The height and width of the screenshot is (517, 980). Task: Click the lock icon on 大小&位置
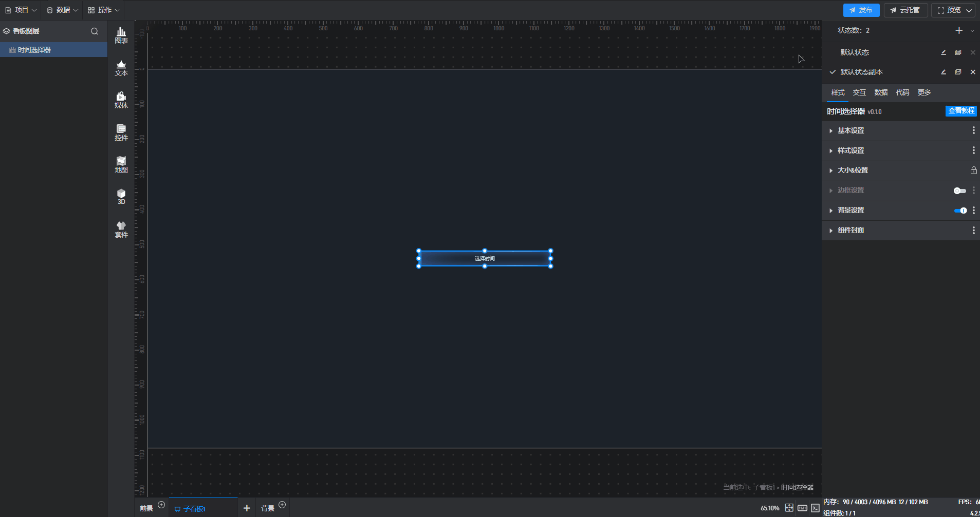pos(973,170)
